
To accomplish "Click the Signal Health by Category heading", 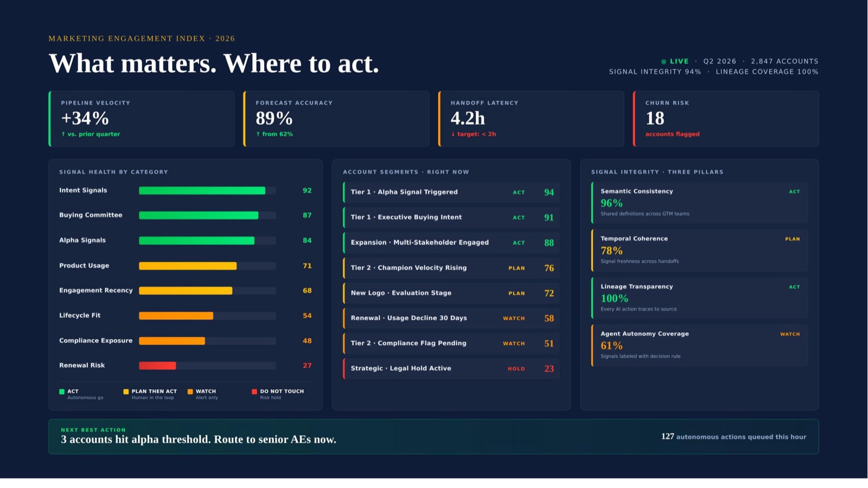I will point(113,172).
